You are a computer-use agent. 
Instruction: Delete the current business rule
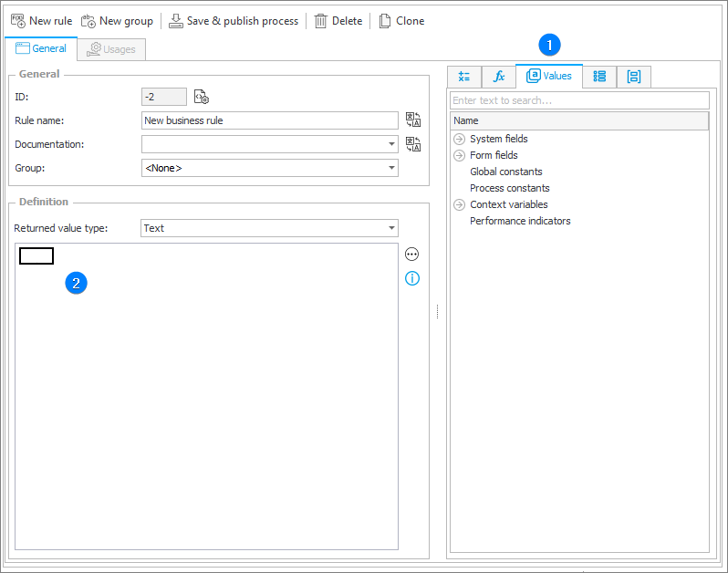pyautogui.click(x=338, y=21)
